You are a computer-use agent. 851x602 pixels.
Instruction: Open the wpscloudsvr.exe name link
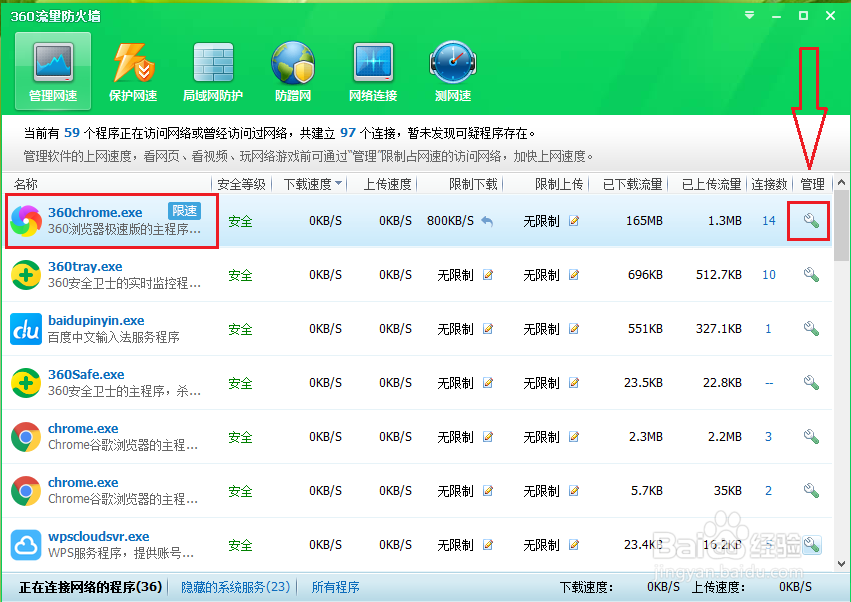[99, 536]
